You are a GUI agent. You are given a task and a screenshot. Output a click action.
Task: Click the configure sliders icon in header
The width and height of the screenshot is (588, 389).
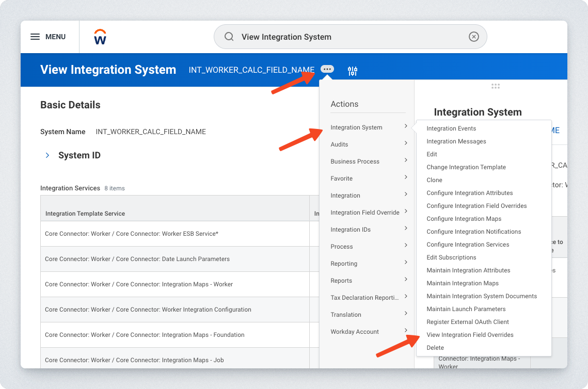[x=353, y=71]
